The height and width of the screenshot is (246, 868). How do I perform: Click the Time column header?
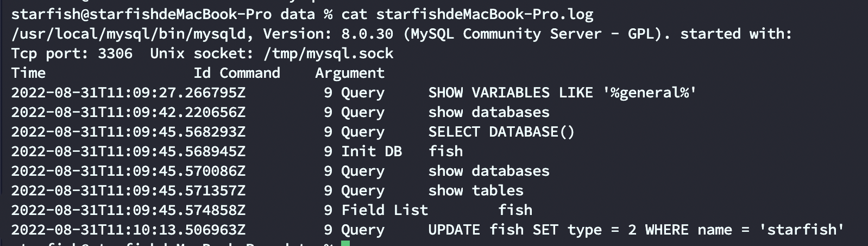coord(28,73)
